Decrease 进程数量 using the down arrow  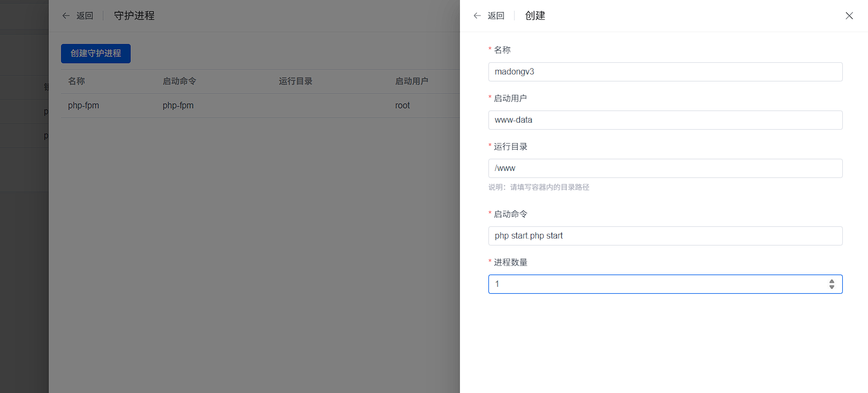832,287
